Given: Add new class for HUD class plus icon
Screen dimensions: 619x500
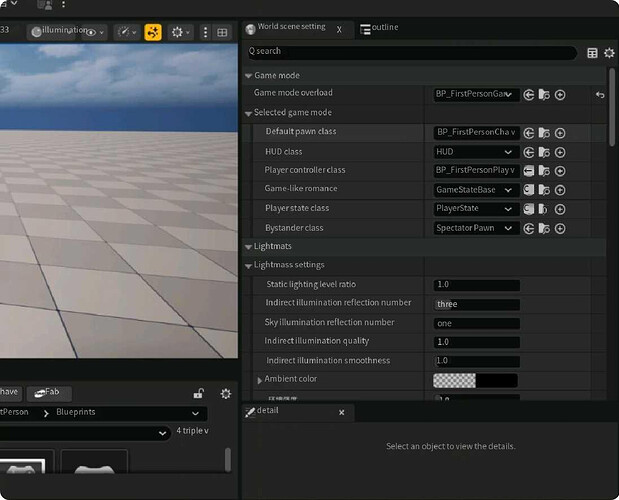Looking at the screenshot, I should (x=560, y=152).
